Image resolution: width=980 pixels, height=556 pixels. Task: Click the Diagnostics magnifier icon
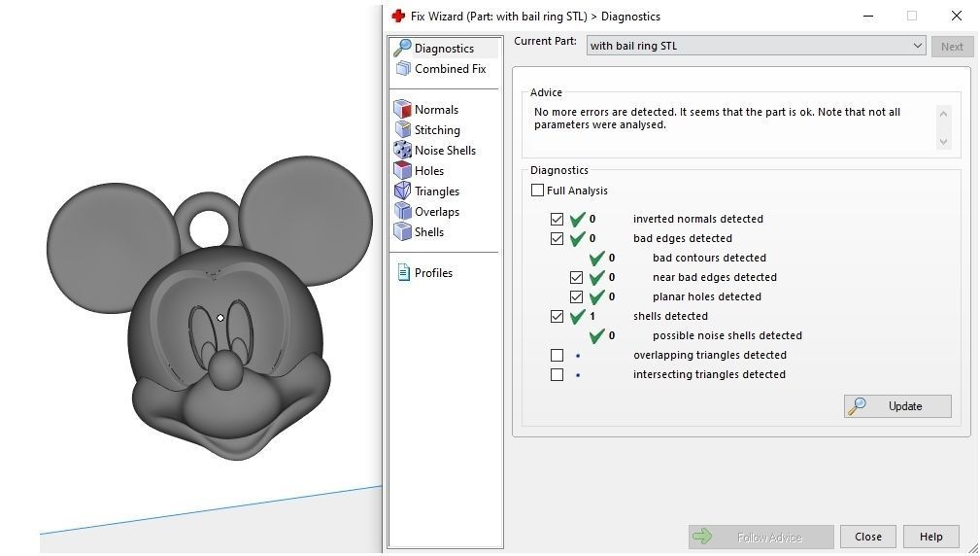tap(402, 48)
